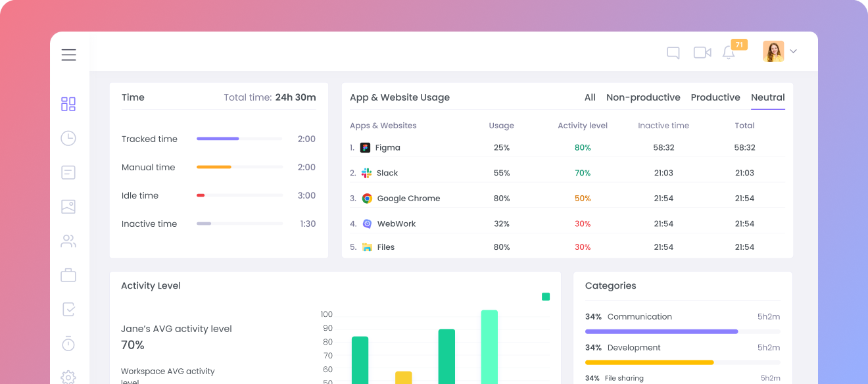
Task: Open the settings gear icon in sidebar
Action: 68,377
